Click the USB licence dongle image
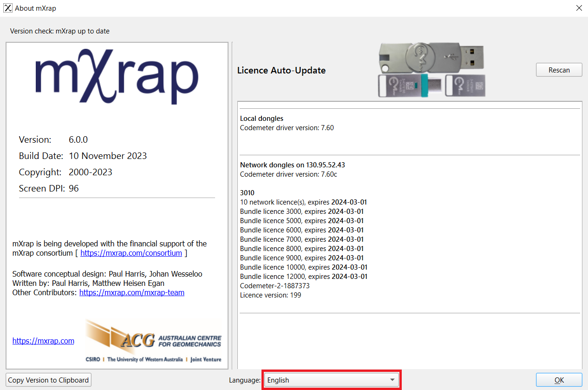This screenshot has height=390, width=588. (x=431, y=70)
